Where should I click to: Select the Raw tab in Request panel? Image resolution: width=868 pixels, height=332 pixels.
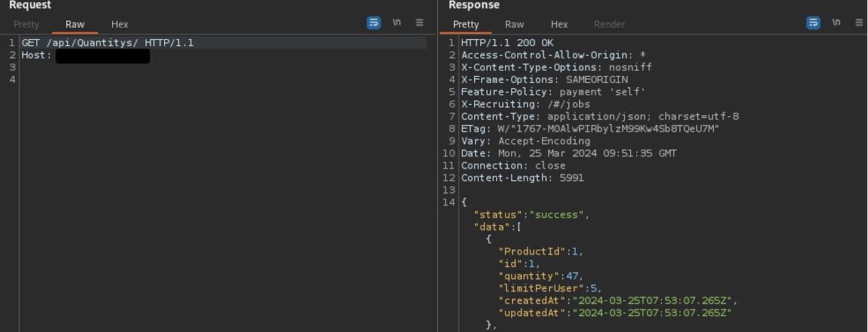(x=75, y=25)
